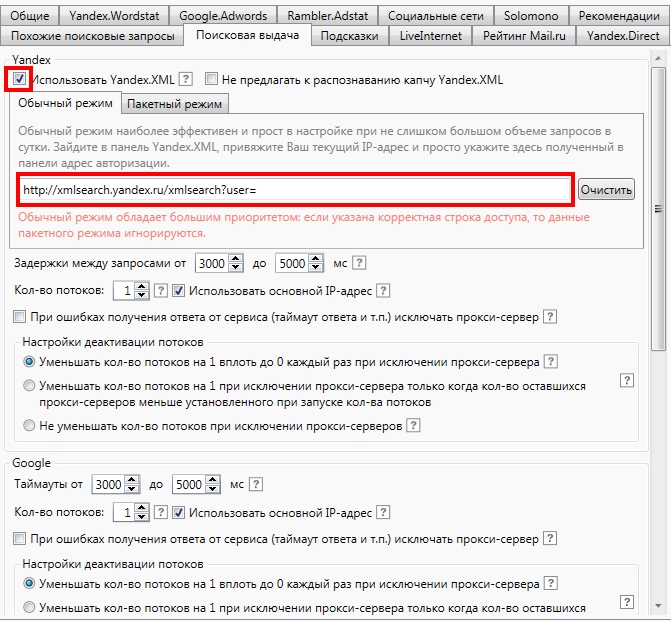Screen dimensions: 671x621
Task: Open help icon at right of Google deactivation group
Action: pos(627,602)
